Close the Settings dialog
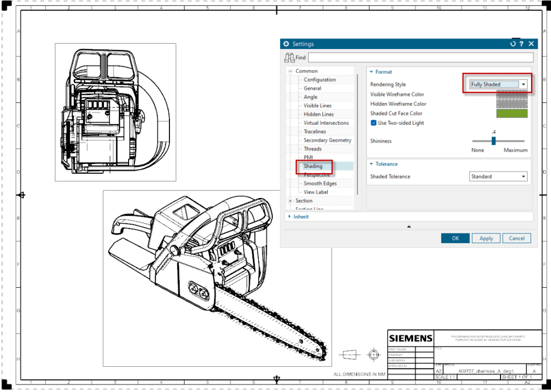Viewport: 551px width, 392px height. coord(531,44)
